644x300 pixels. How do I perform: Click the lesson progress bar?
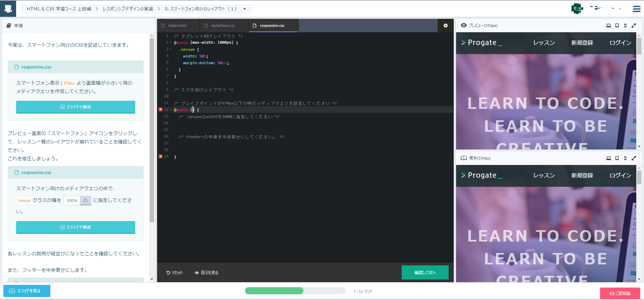(x=295, y=291)
